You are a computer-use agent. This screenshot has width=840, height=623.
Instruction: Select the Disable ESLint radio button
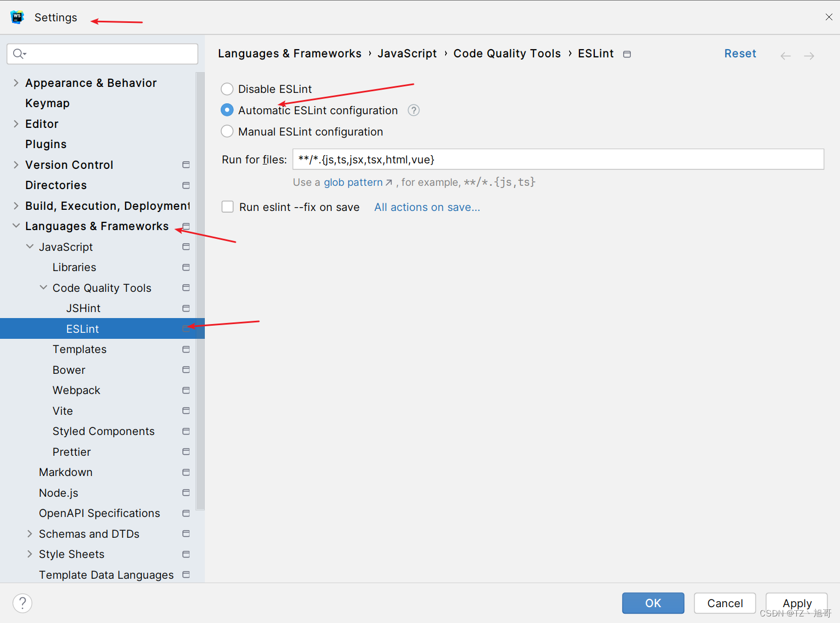click(227, 89)
